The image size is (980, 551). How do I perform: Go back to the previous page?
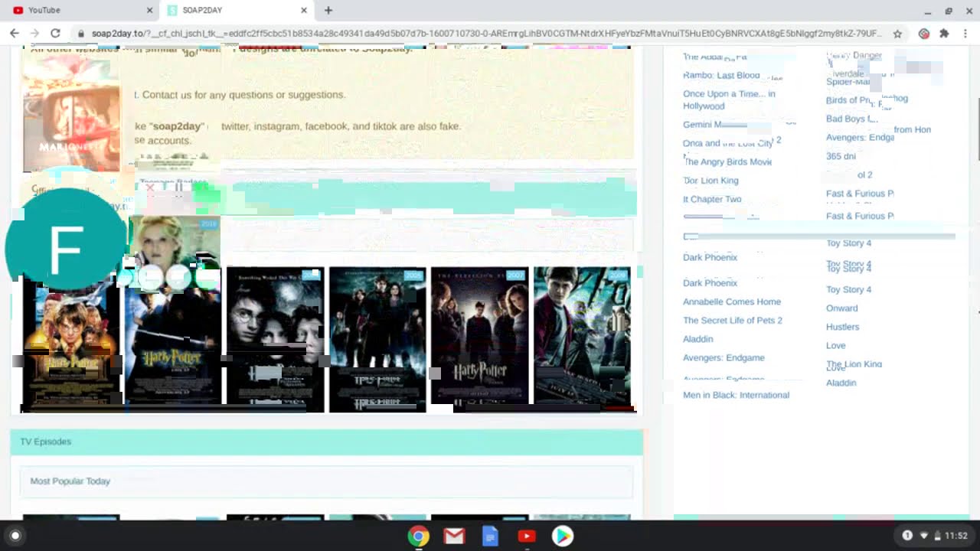[x=15, y=34]
